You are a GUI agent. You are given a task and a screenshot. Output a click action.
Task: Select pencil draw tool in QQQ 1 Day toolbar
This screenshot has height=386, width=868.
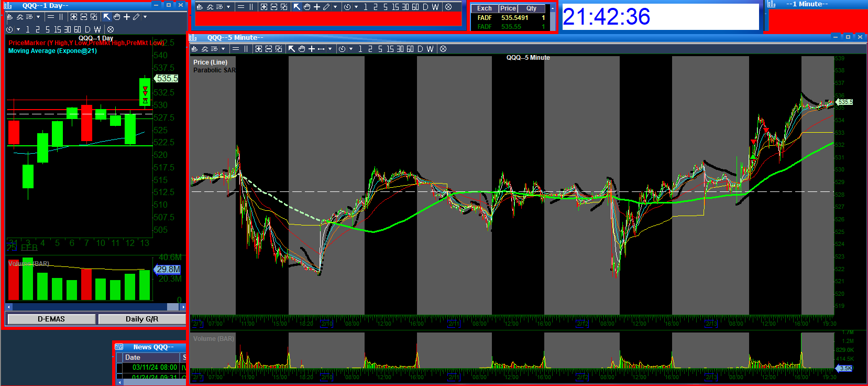tap(136, 17)
